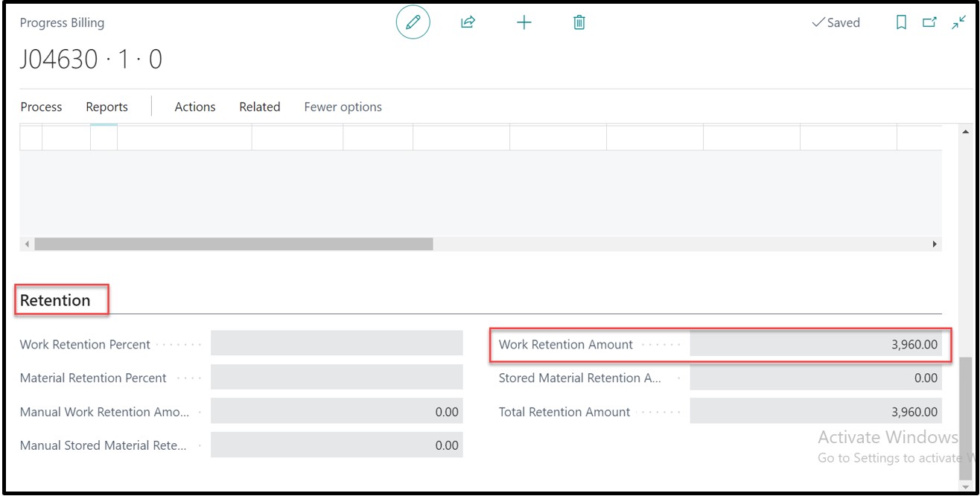Viewport: 980px width, 496px height.
Task: Open the Actions menu
Action: [x=195, y=106]
